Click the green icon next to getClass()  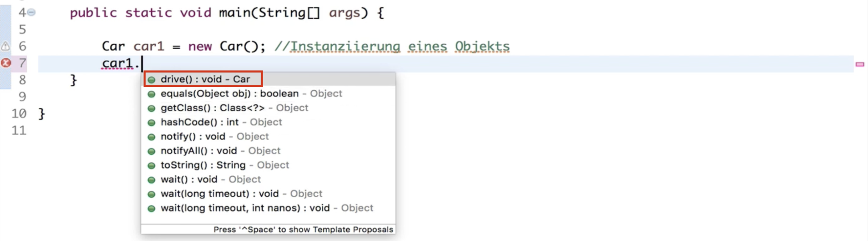[x=151, y=108]
